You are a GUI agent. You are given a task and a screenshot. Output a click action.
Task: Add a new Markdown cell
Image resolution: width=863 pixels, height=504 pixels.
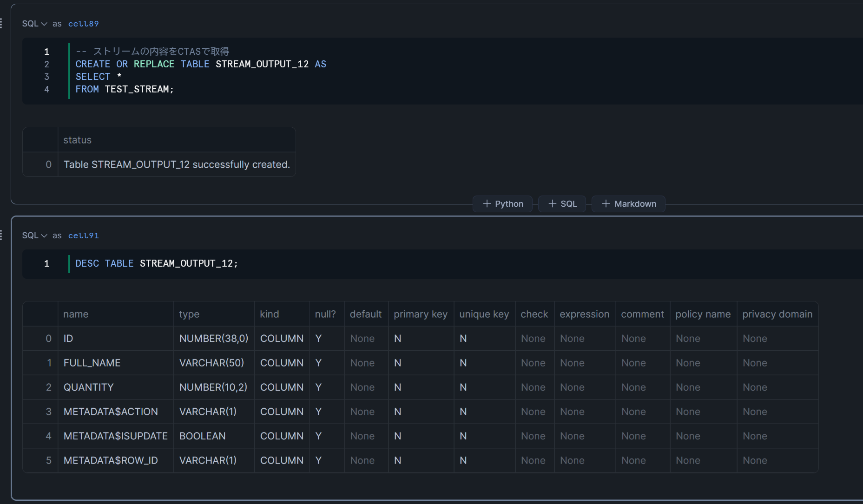tap(629, 204)
